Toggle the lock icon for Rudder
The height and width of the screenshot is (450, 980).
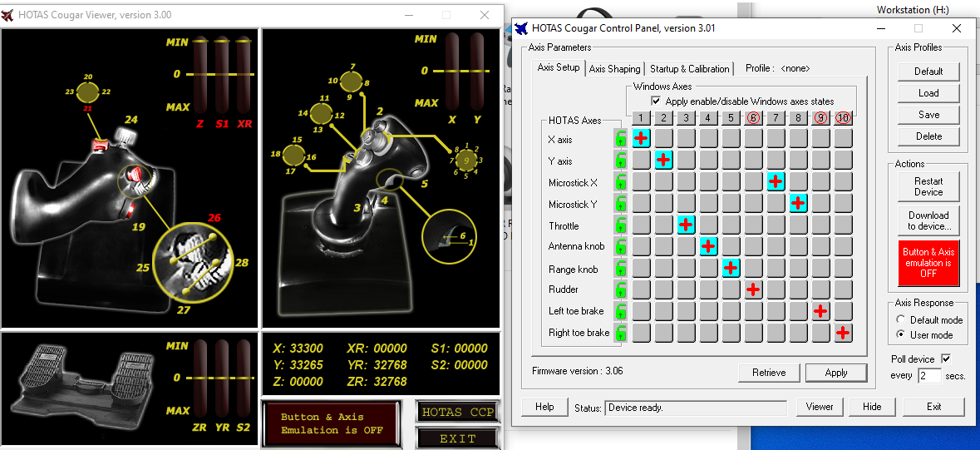pos(620,289)
